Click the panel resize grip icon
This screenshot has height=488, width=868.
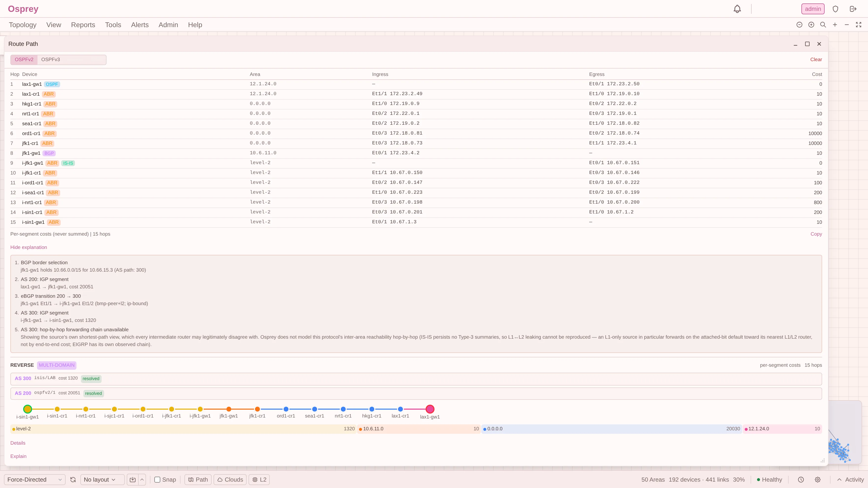tap(823, 460)
